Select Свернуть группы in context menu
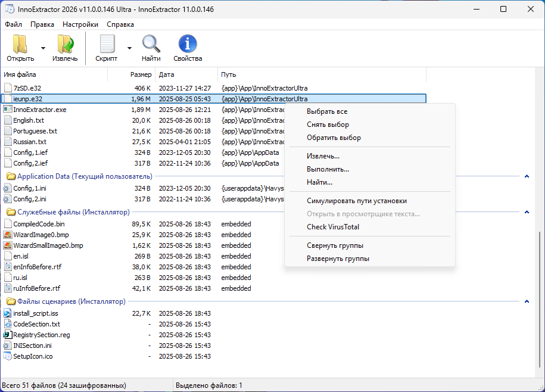 pos(370,245)
